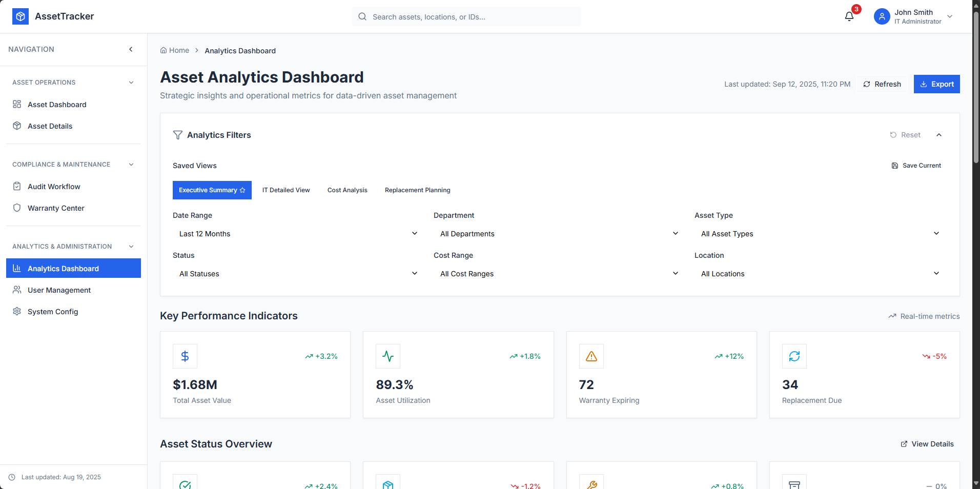Screen dimensions: 980x489
Task: Click the star on Executive Summary
Action: 242,190
